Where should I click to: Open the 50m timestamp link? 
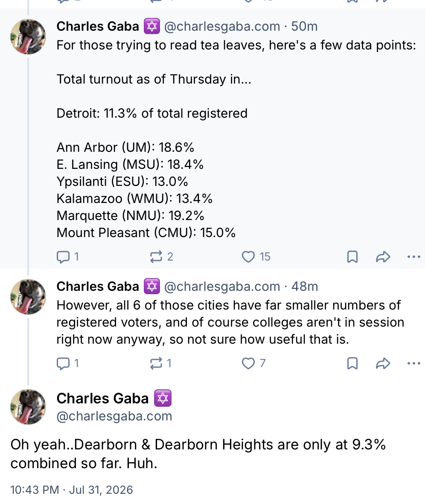304,26
